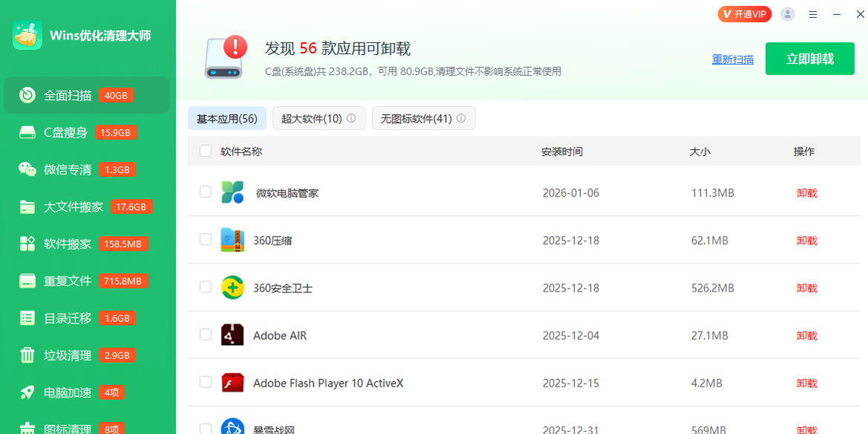This screenshot has width=868, height=434.
Task: Click the user account avatar icon
Action: (787, 13)
